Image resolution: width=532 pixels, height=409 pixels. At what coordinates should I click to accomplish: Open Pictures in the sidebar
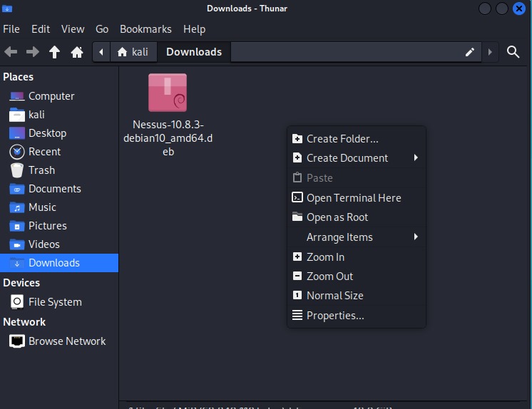click(x=59, y=226)
